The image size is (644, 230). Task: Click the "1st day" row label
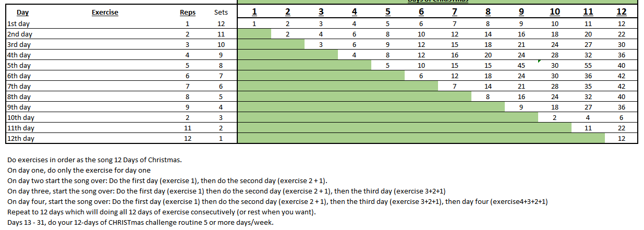(19, 23)
